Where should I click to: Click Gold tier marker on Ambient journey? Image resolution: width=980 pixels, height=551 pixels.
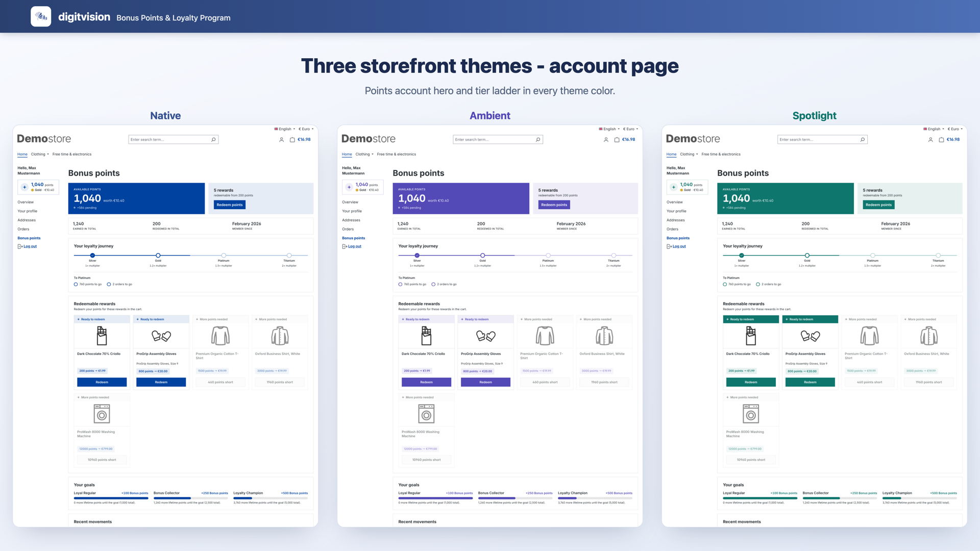click(482, 255)
